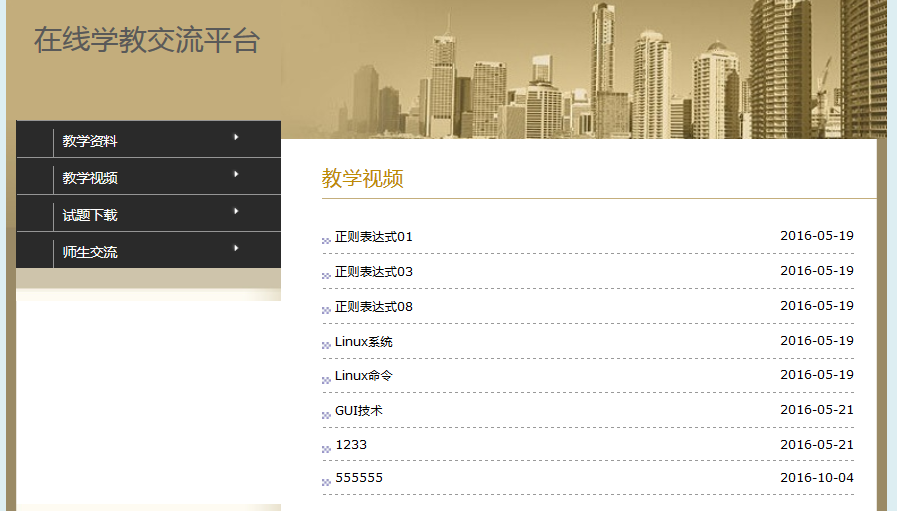Click the 教学视频 section heading
The height and width of the screenshot is (511, 897).
363,179
